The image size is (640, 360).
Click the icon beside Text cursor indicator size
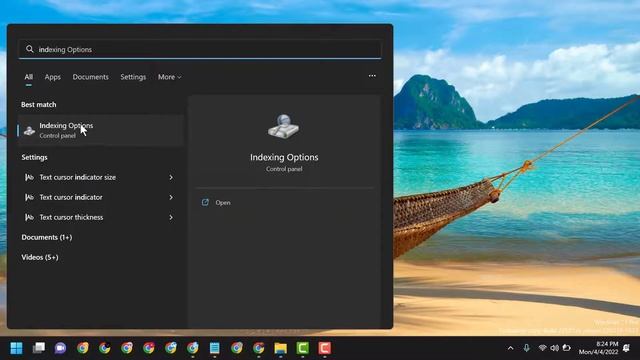click(x=29, y=177)
